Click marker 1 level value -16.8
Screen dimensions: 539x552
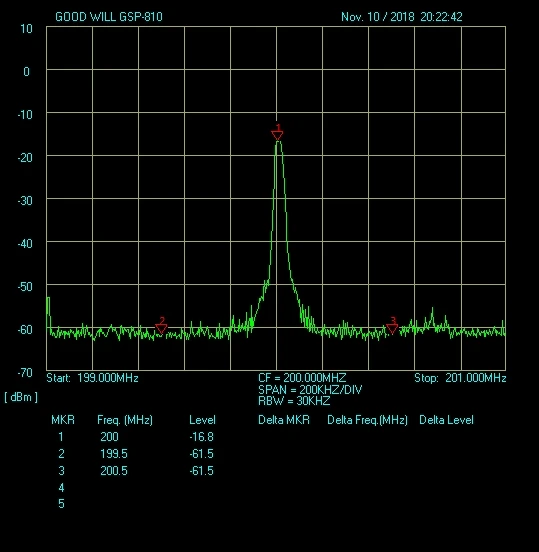click(201, 437)
